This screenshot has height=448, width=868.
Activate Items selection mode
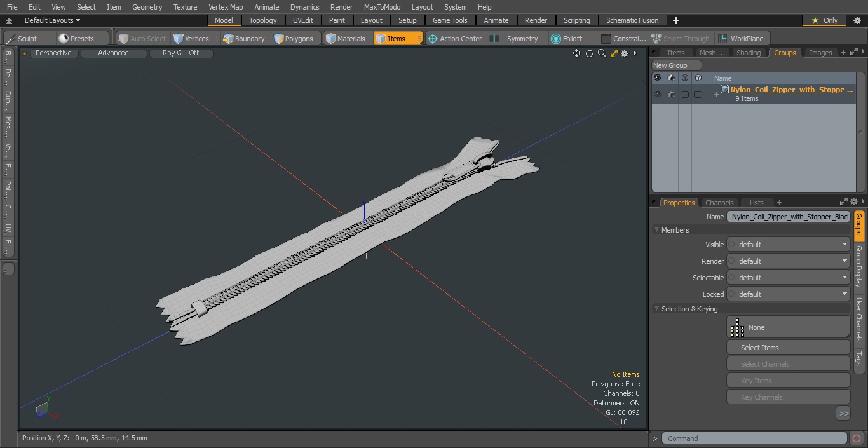click(x=398, y=39)
